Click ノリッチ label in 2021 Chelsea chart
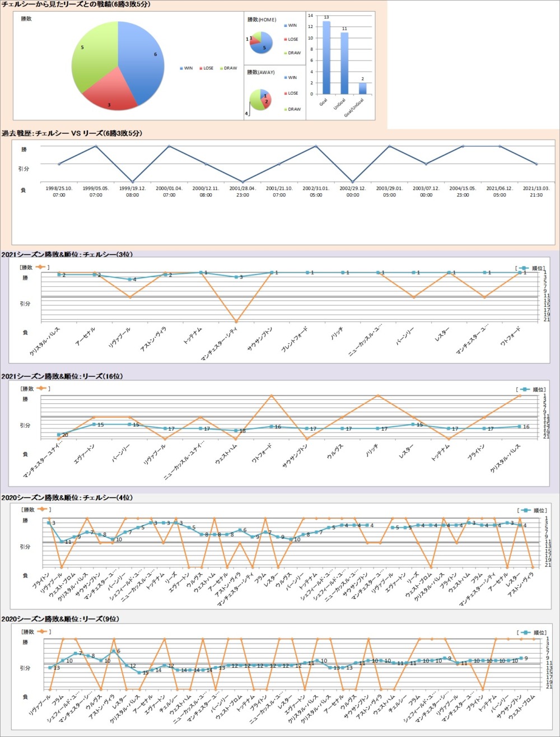The height and width of the screenshot is (737, 560). pyautogui.click(x=336, y=333)
